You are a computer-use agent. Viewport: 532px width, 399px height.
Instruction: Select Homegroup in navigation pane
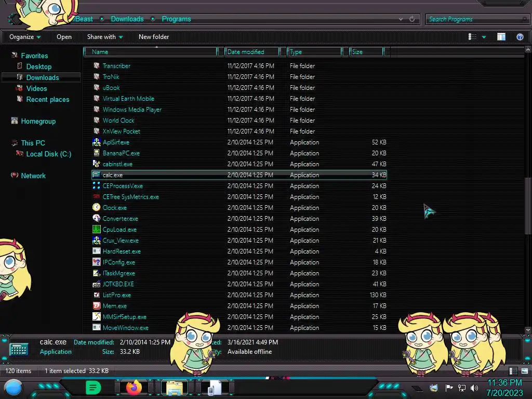38,121
